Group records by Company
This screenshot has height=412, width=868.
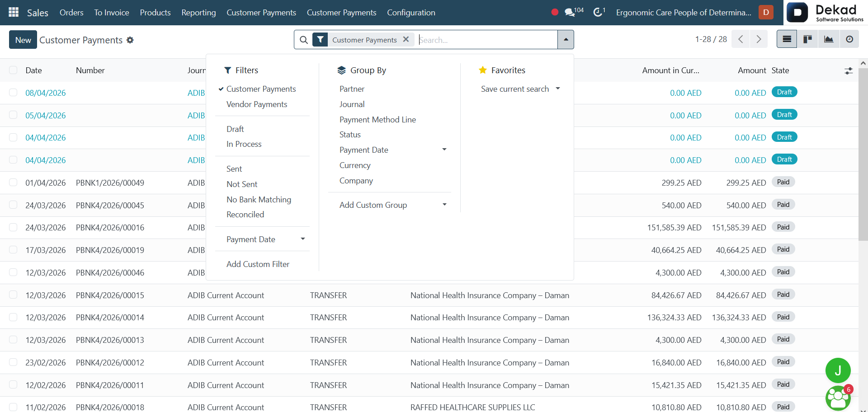356,180
